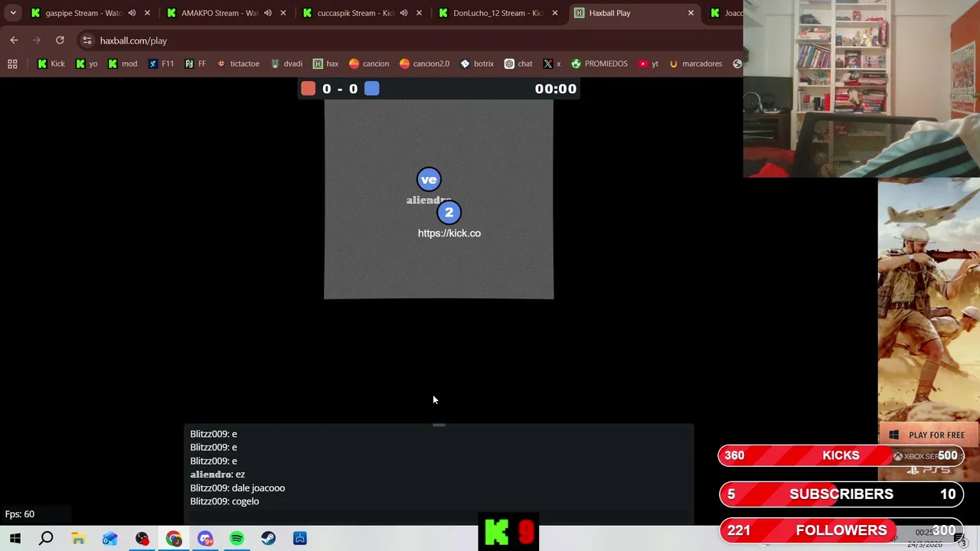
Task: Open the blue controller app taskbar icon
Action: tap(299, 539)
